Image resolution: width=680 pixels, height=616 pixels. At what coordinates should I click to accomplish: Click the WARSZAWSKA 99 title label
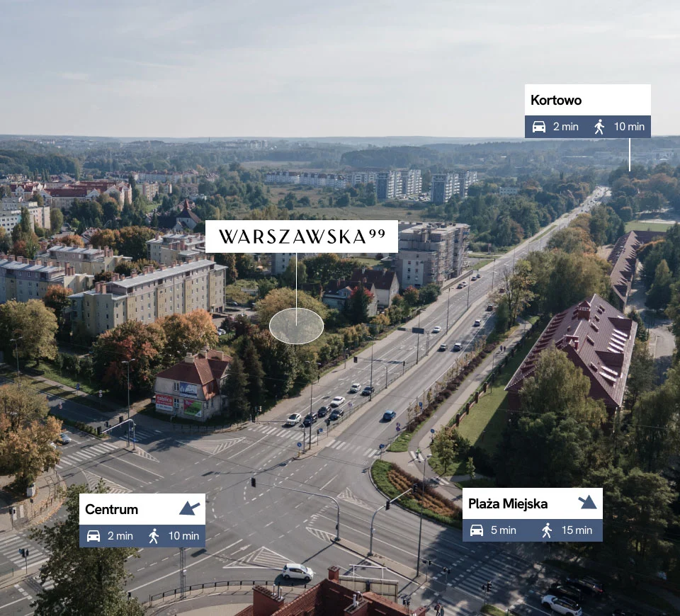click(x=301, y=236)
